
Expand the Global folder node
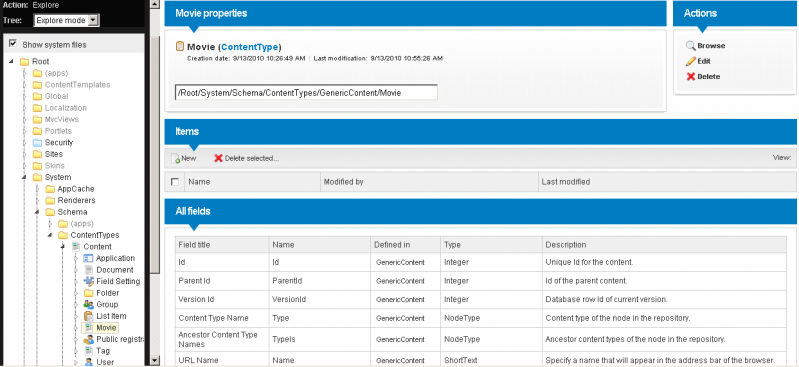pyautogui.click(x=24, y=96)
